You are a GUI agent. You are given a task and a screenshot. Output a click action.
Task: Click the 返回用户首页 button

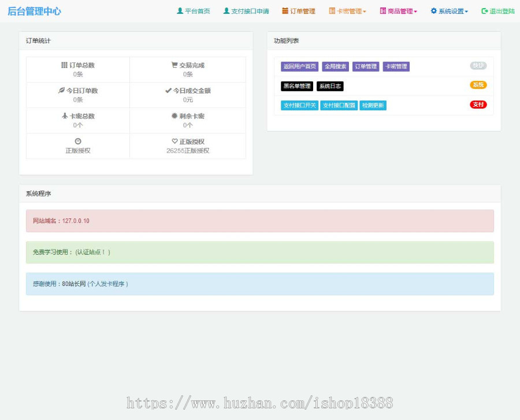pos(299,66)
